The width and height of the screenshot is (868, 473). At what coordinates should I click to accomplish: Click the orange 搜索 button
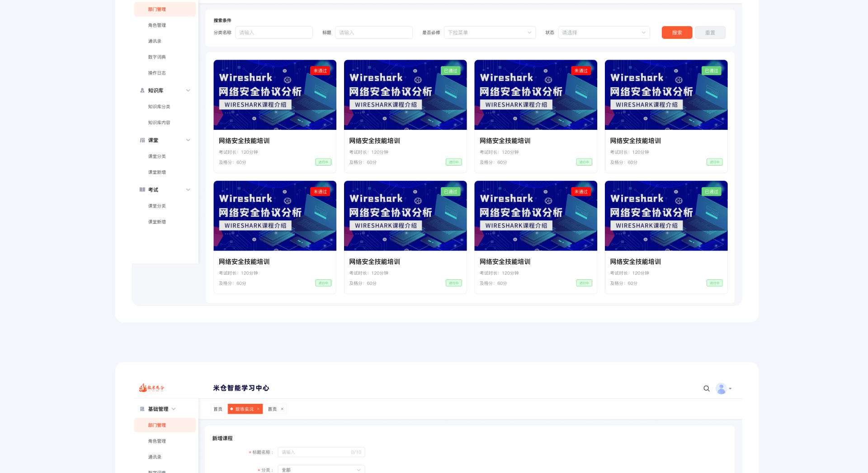677,33
